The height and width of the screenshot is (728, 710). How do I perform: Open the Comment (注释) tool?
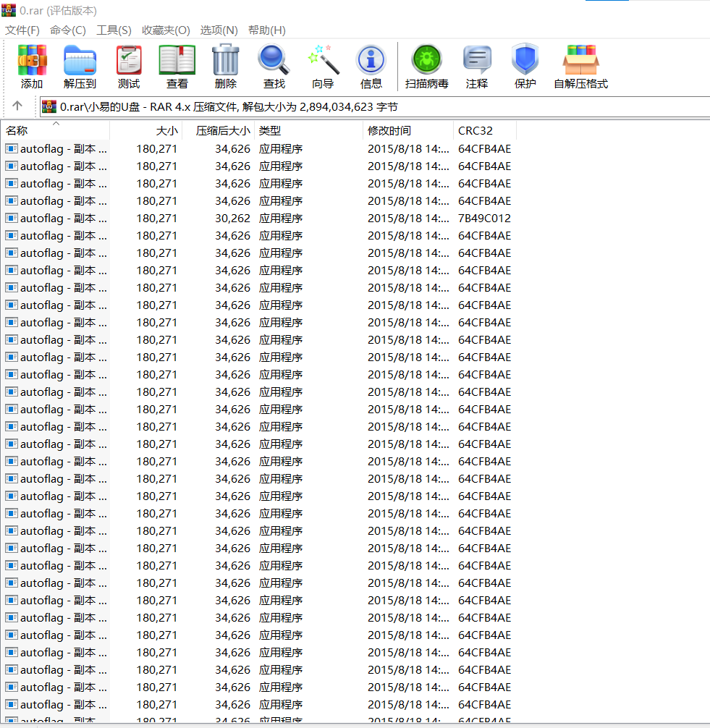[477, 66]
